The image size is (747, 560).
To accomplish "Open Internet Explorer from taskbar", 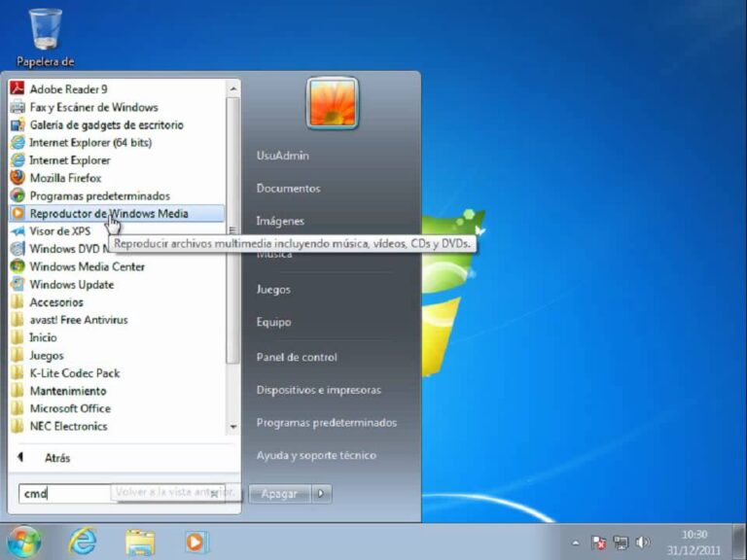I will click(82, 542).
